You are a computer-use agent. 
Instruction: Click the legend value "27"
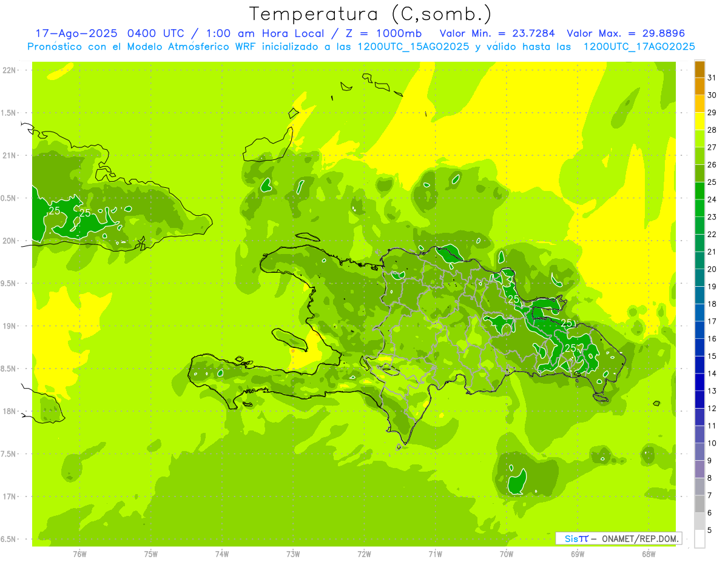coord(712,147)
